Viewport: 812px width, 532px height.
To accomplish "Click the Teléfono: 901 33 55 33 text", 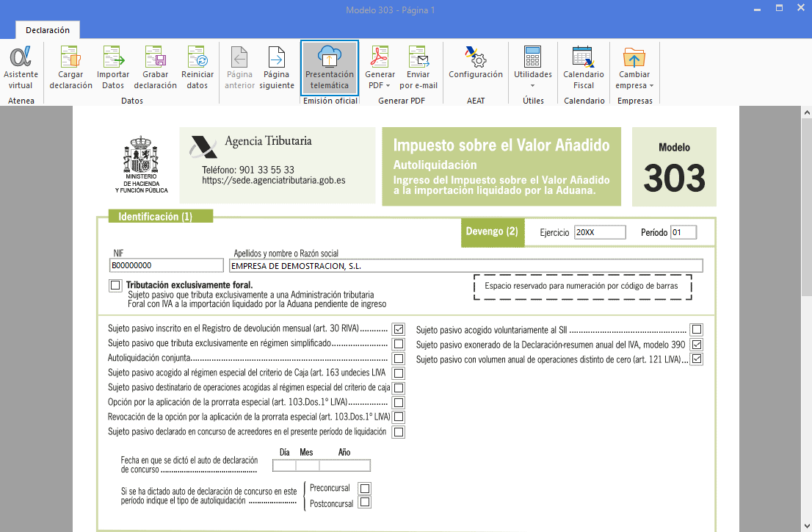I will (x=248, y=170).
